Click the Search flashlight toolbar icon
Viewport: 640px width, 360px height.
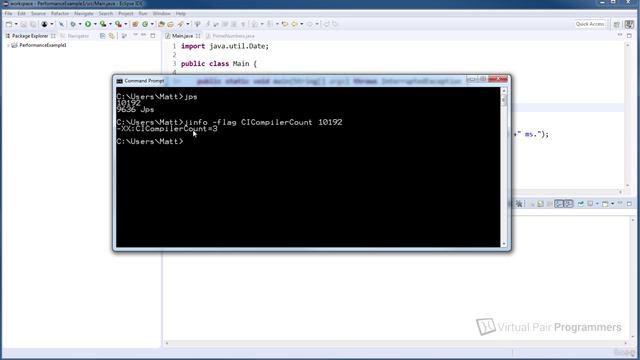coord(180,24)
